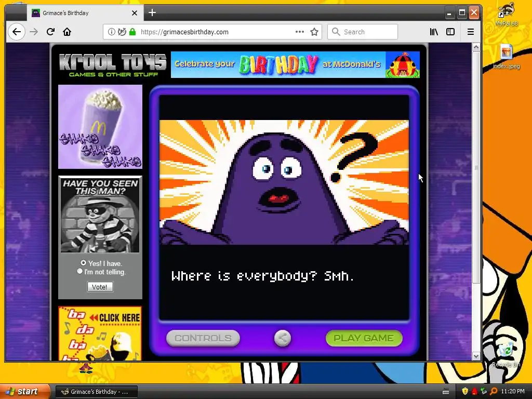
Task: Click the small figure icon below browser window
Action: 86,367
